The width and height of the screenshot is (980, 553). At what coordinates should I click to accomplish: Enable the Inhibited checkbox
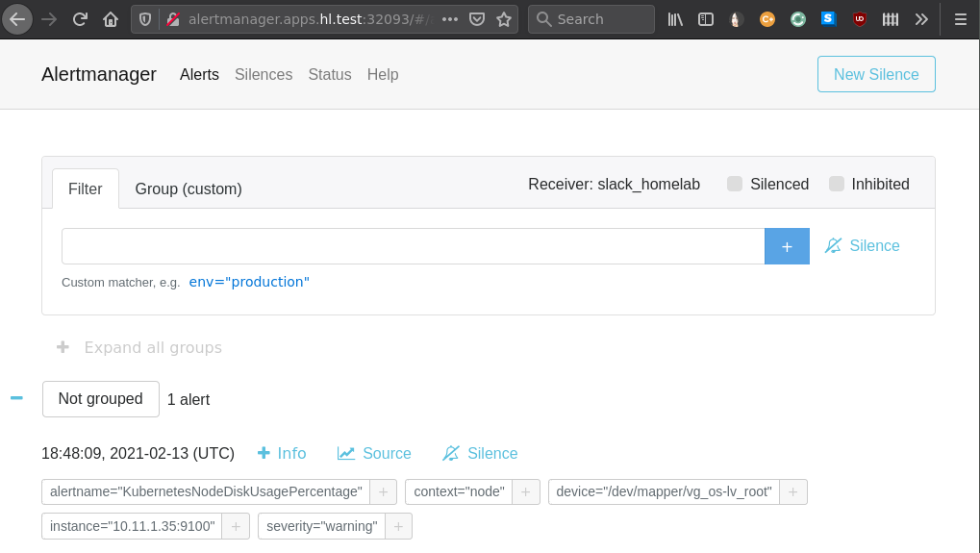837,184
